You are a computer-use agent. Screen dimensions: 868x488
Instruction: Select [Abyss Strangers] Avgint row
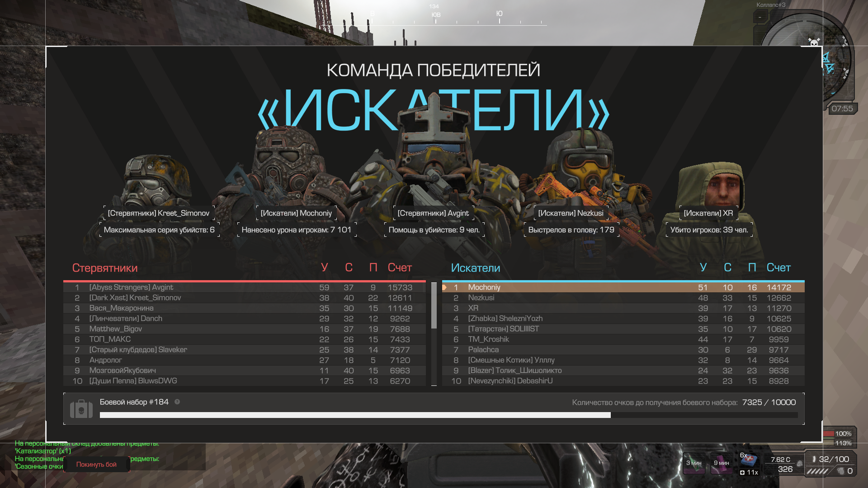tap(245, 287)
